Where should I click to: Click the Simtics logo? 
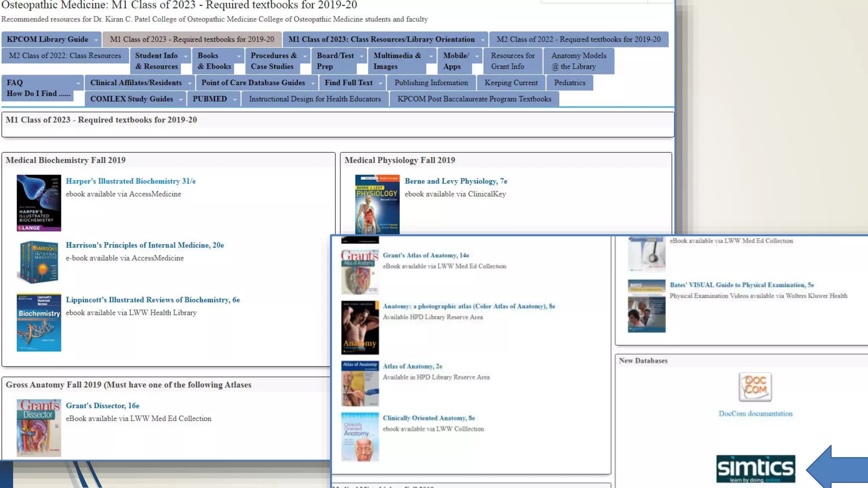point(755,469)
